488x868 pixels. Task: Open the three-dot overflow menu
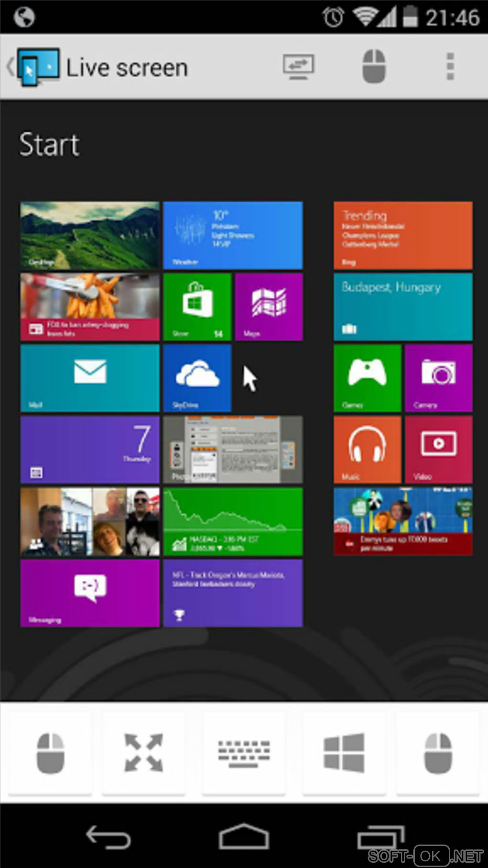[450, 67]
